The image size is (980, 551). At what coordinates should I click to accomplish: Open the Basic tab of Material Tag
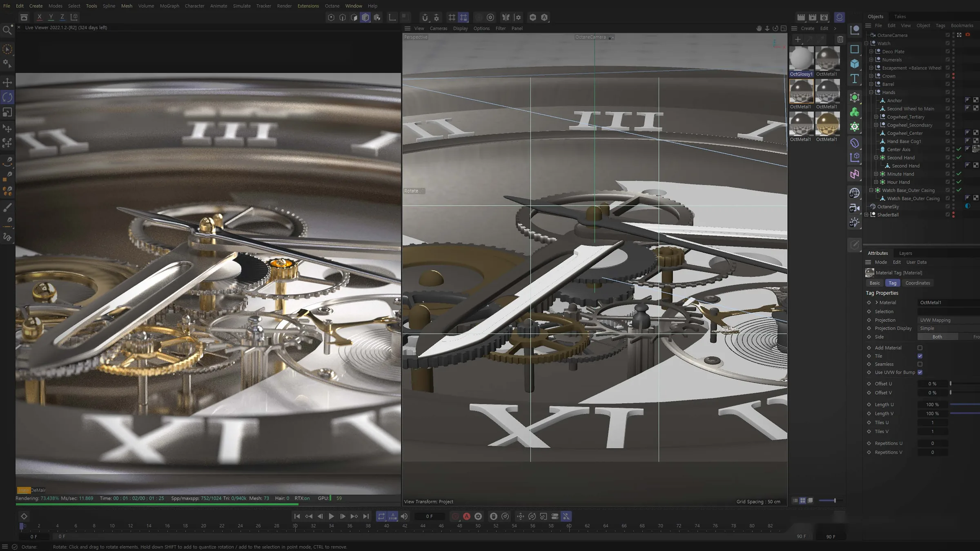875,283
